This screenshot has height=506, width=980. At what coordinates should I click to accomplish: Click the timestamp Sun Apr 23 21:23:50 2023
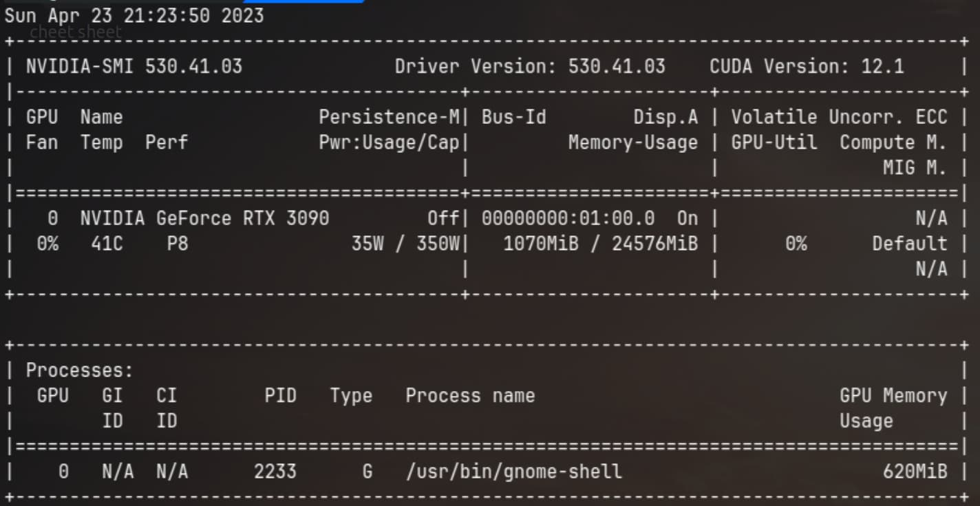point(134,15)
